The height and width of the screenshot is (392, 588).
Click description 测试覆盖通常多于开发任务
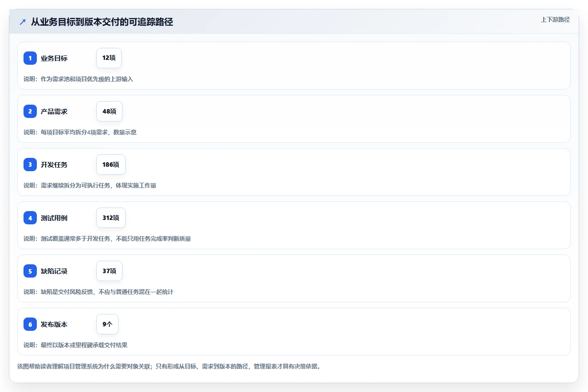click(107, 239)
